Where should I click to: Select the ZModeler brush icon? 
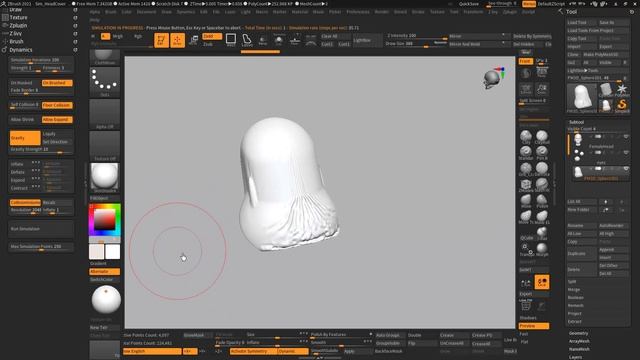coord(526,184)
